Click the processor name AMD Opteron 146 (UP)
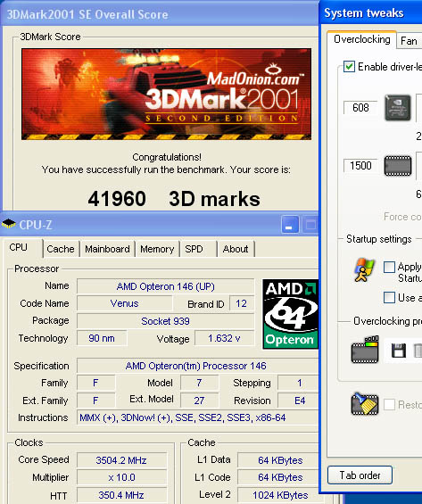This screenshot has height=504, width=422. click(166, 286)
